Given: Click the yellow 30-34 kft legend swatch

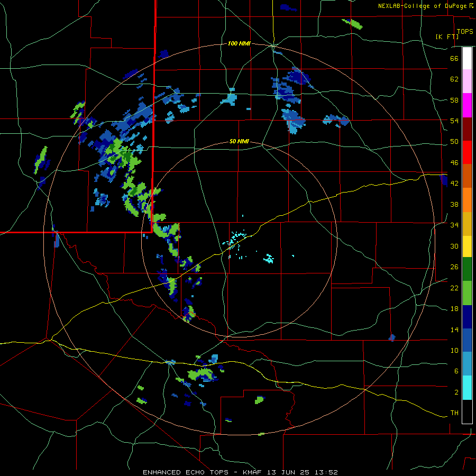Looking at the screenshot, I should pos(467,246).
